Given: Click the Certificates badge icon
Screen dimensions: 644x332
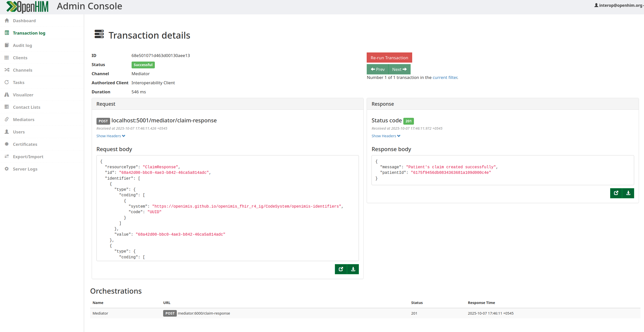Looking at the screenshot, I should (x=7, y=144).
